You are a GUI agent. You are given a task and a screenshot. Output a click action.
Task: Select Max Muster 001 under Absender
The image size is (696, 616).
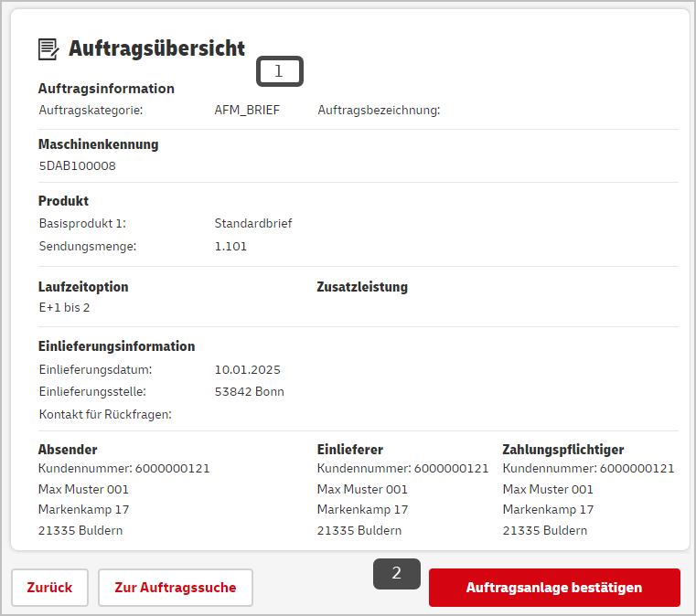coord(83,489)
